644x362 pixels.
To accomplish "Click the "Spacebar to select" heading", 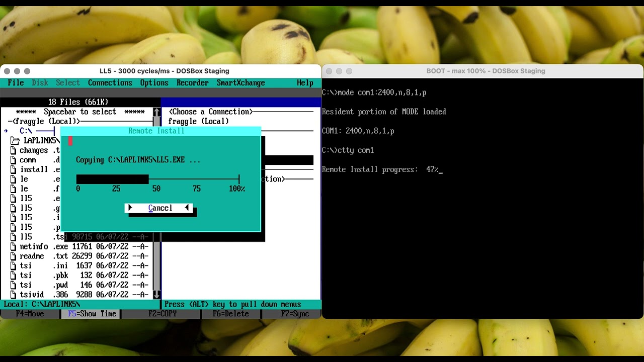I will tap(79, 112).
